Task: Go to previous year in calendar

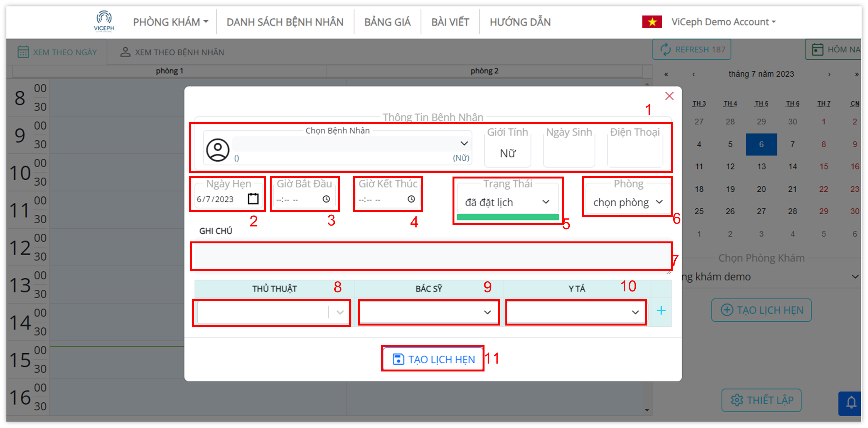Action: [x=666, y=75]
